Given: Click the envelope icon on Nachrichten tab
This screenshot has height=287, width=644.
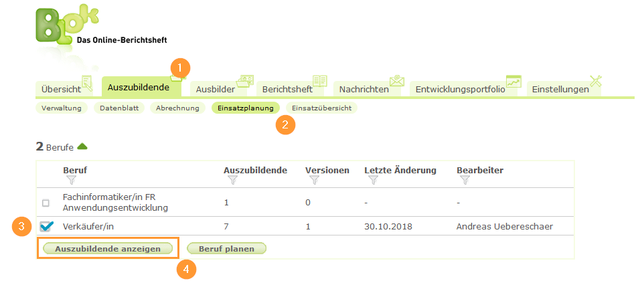Looking at the screenshot, I should [397, 81].
